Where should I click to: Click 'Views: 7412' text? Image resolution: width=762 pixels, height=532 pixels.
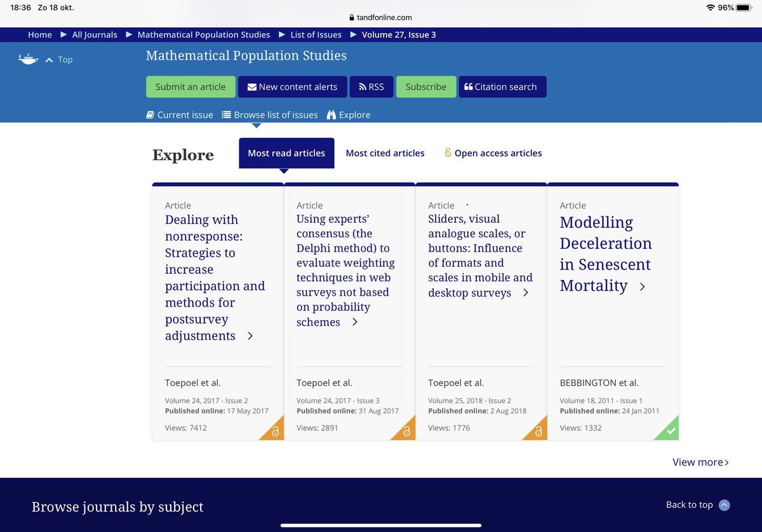point(185,428)
